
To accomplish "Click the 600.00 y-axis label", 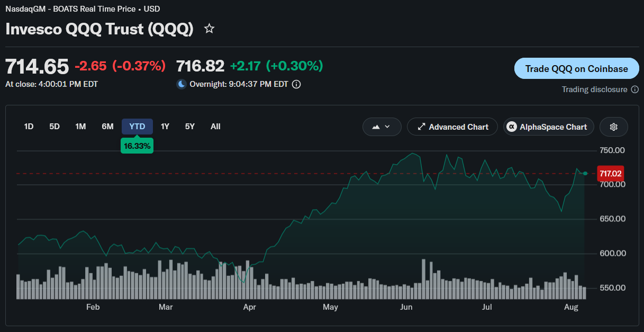I will (x=612, y=253).
